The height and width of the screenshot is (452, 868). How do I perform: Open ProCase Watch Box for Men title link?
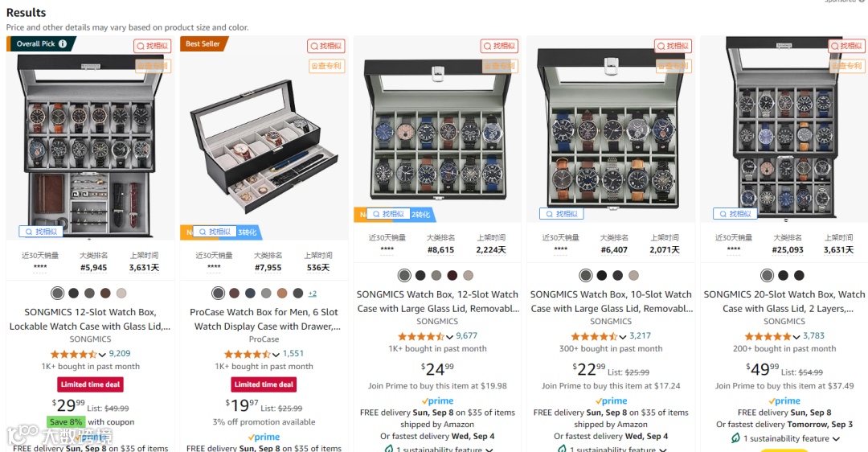pos(264,319)
